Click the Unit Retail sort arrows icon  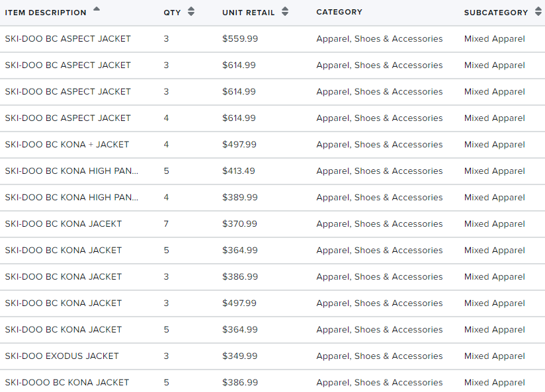click(285, 11)
